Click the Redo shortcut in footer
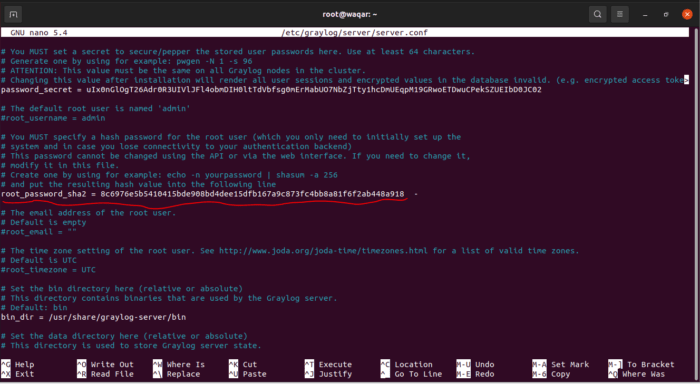The image size is (700, 384). pyautogui.click(x=475, y=374)
